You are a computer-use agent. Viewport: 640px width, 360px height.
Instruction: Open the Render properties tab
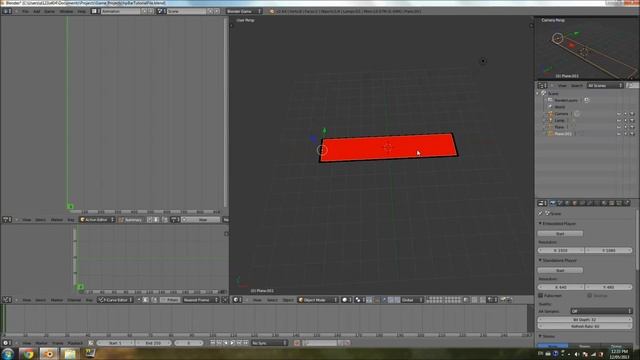(x=553, y=203)
